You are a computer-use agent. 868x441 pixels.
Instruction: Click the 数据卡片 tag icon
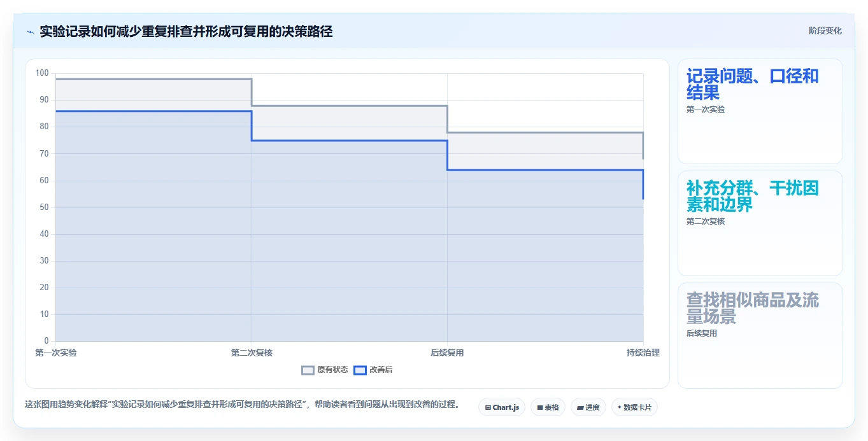(x=620, y=407)
